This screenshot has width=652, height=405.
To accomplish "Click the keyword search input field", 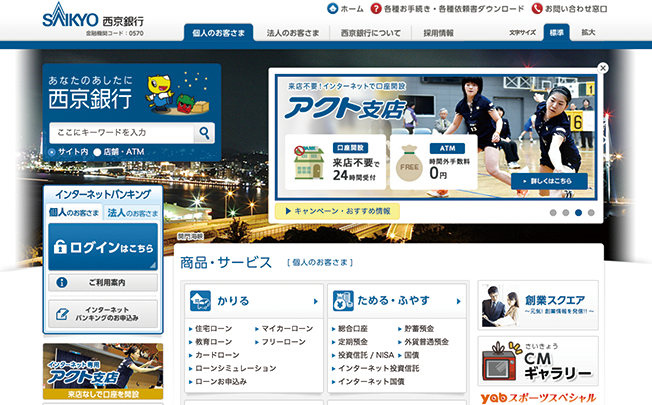I will [x=122, y=133].
